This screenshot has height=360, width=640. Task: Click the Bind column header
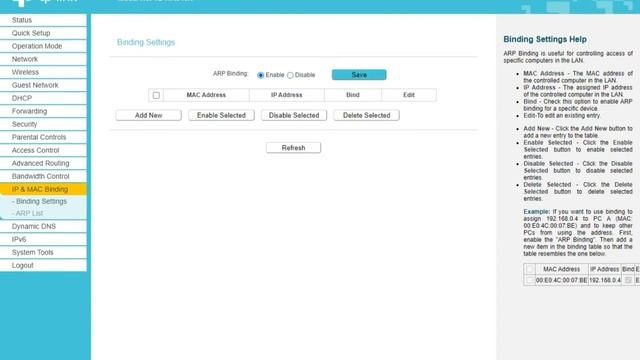click(x=353, y=95)
